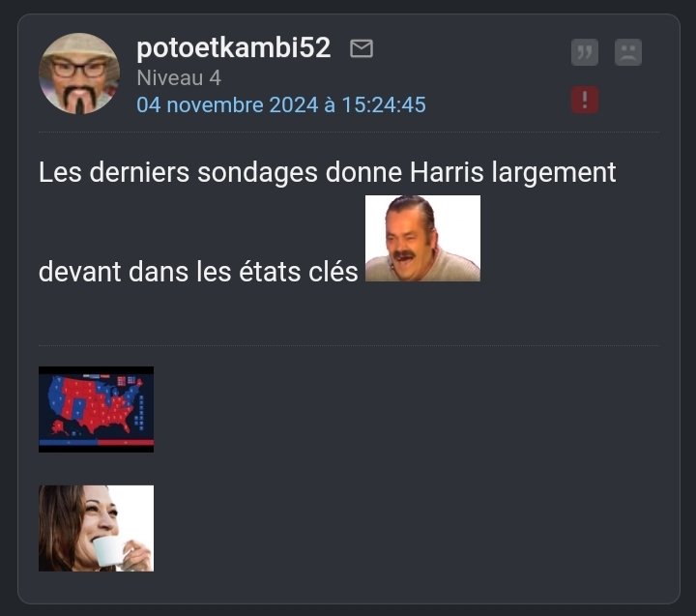Click the Niveau 4 level label

(x=179, y=78)
